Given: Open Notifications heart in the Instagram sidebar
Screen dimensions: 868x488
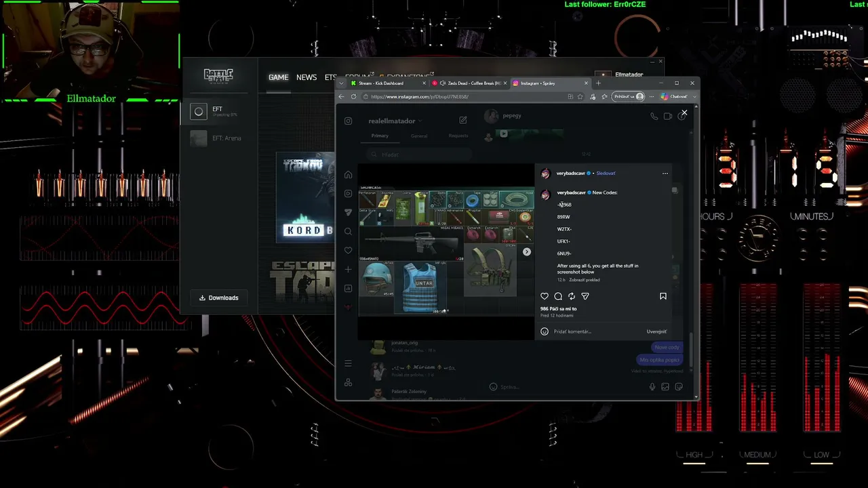Looking at the screenshot, I should point(348,251).
